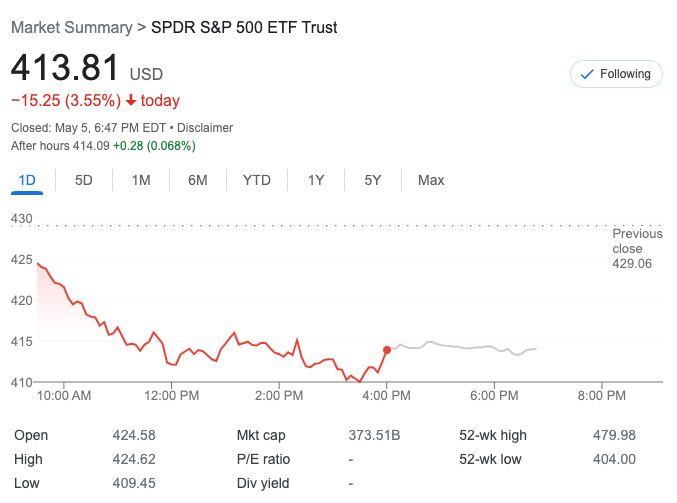
Task: Click the red closing-price dot on chart
Action: click(x=387, y=350)
